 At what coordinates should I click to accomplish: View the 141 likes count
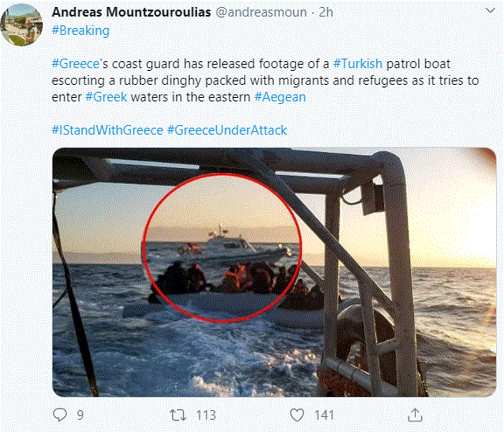click(324, 415)
